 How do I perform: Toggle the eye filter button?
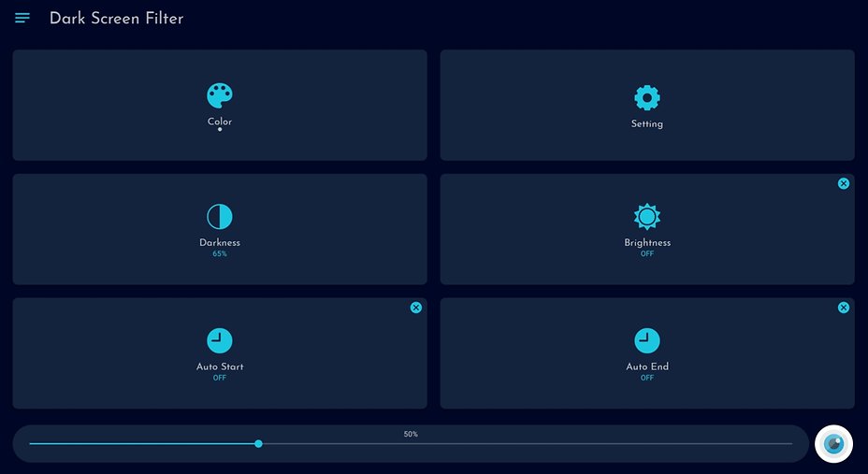[x=833, y=443]
